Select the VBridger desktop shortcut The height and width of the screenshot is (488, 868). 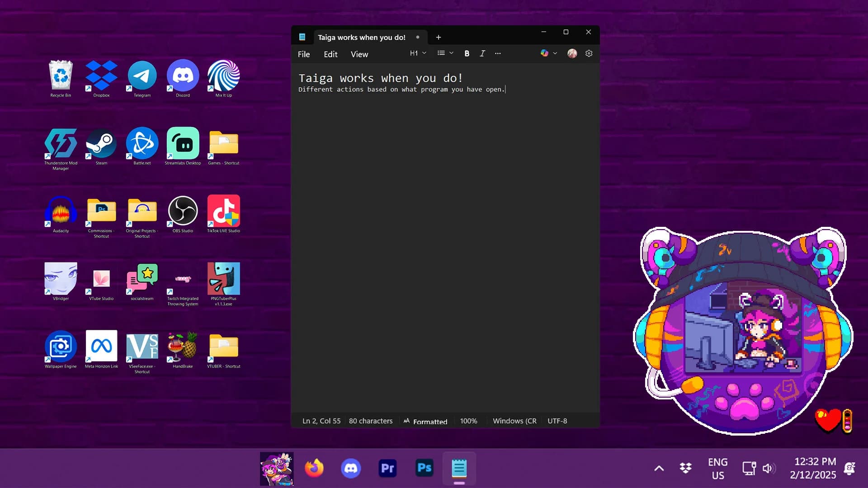[x=61, y=282]
